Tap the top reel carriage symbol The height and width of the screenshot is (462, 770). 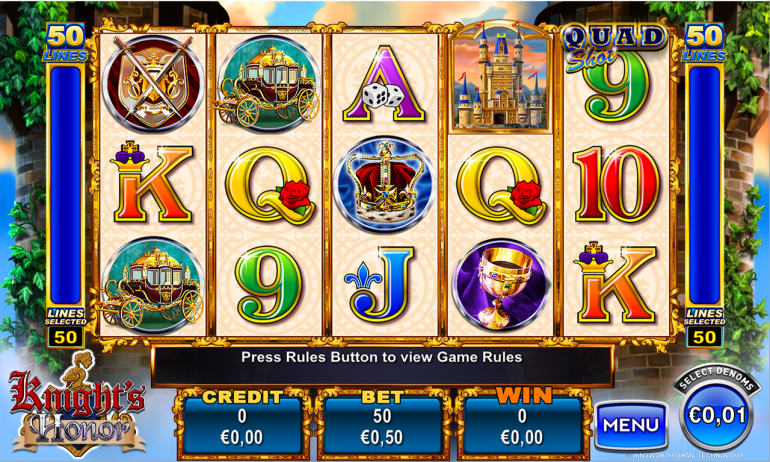268,84
